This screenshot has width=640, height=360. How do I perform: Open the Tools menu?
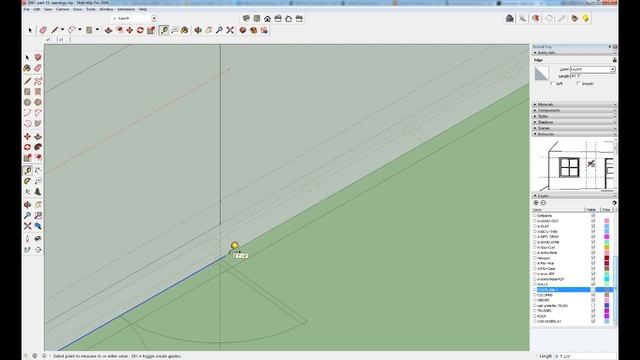coord(91,9)
